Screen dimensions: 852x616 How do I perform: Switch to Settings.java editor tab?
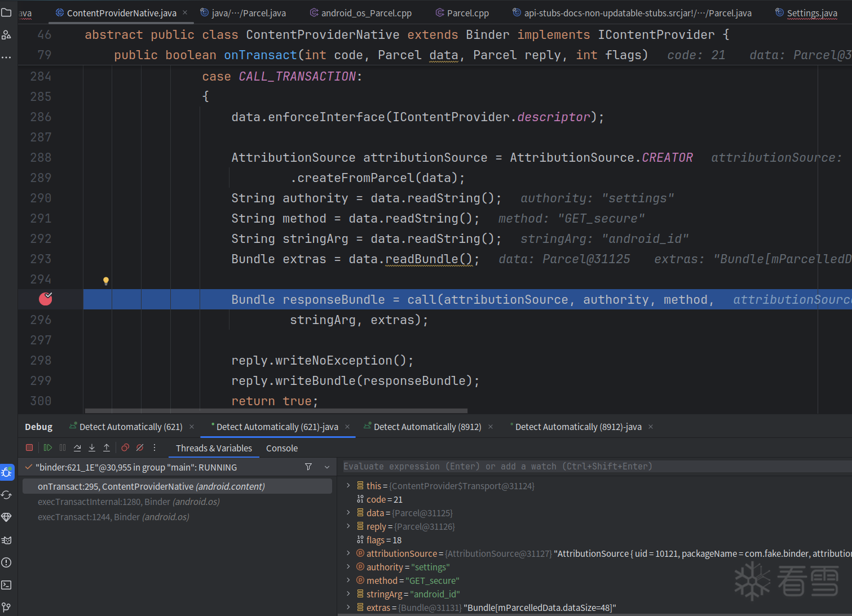806,12
